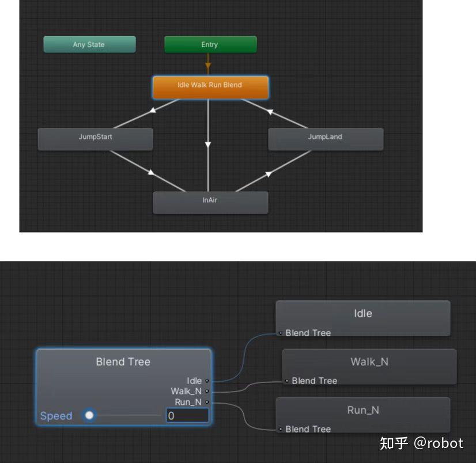Click the Idle output port on Blend Tree
Viewport: 476px width, 463px height.
[x=207, y=381]
